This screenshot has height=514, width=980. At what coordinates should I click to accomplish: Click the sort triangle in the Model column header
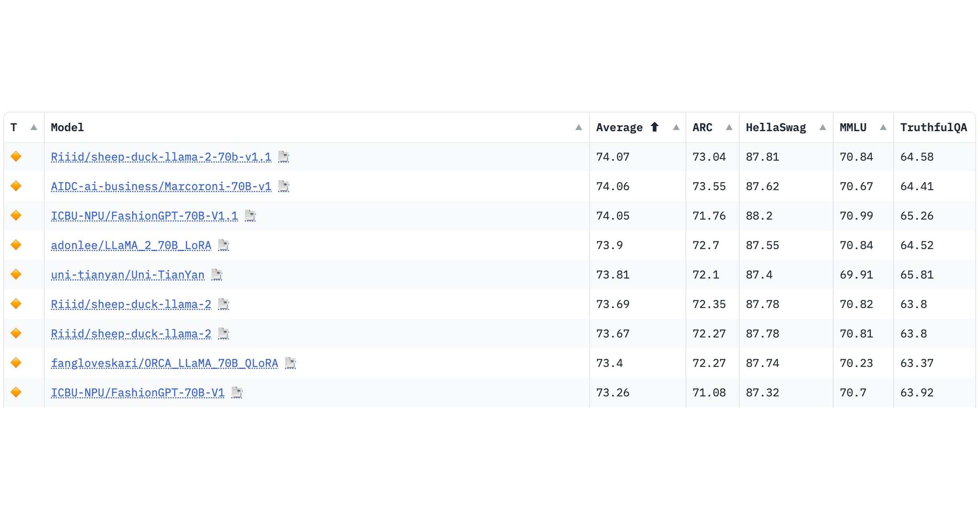coord(579,127)
